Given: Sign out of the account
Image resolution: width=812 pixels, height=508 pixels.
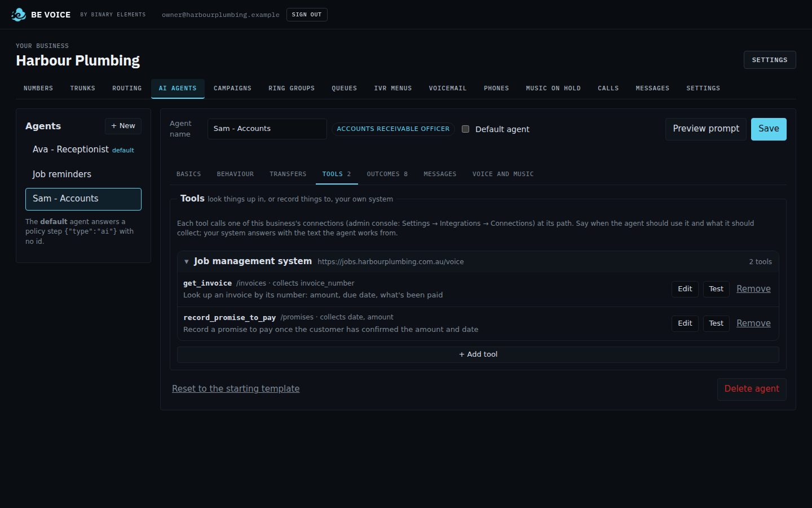Looking at the screenshot, I should click(307, 15).
